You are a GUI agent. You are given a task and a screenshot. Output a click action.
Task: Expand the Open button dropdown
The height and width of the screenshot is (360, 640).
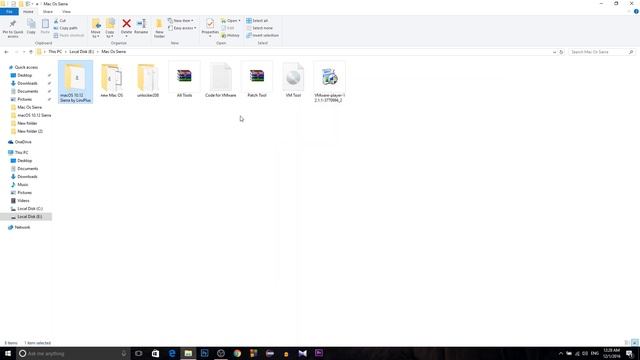tap(231, 21)
